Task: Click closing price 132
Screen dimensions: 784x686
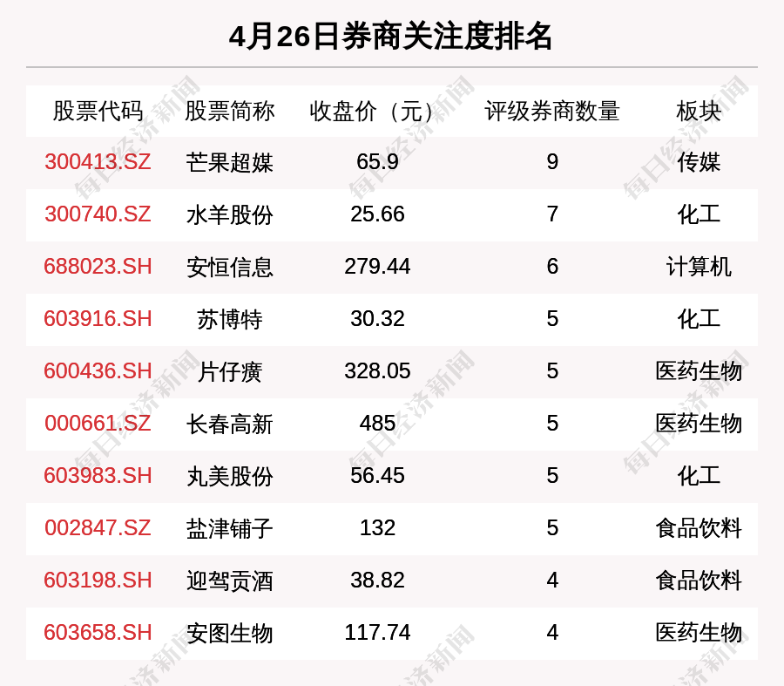Action: (x=377, y=528)
